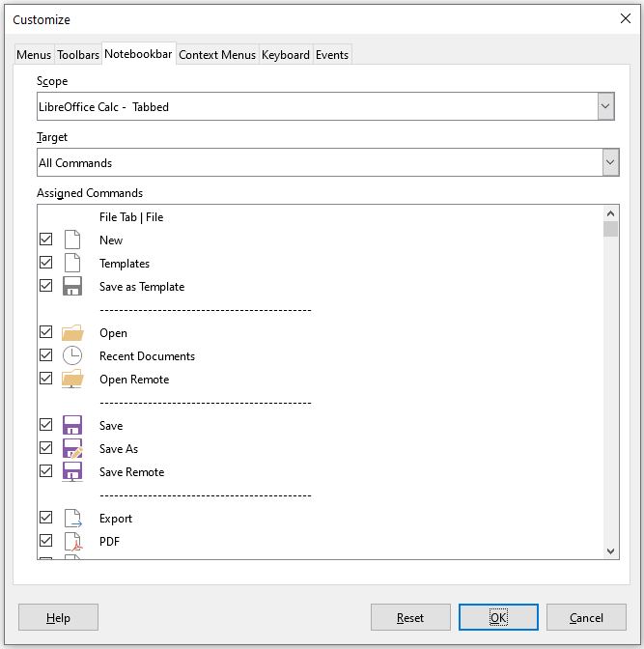Open the Events tab
The height and width of the screenshot is (649, 644).
pyautogui.click(x=332, y=55)
